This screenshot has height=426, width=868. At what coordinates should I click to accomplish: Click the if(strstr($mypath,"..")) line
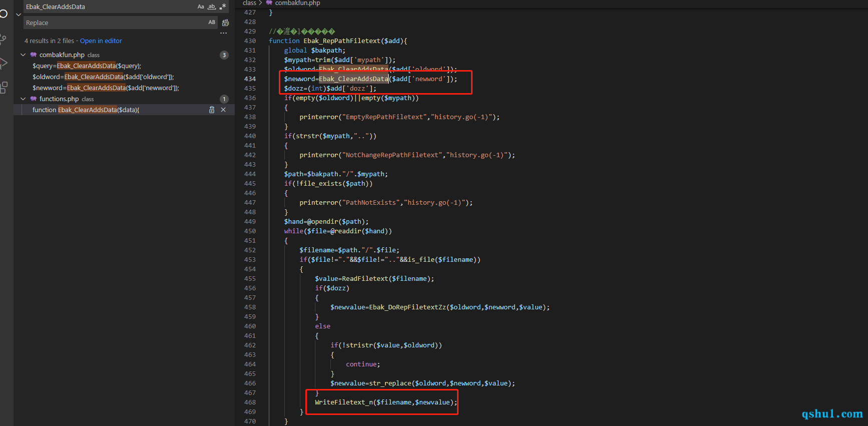tap(330, 136)
